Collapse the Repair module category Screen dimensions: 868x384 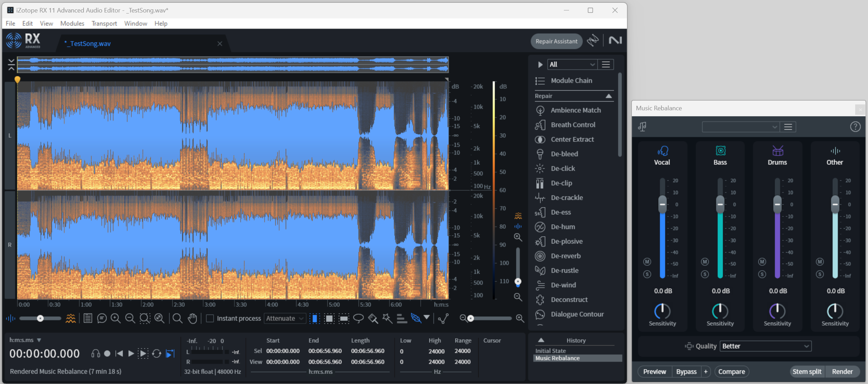[609, 96]
